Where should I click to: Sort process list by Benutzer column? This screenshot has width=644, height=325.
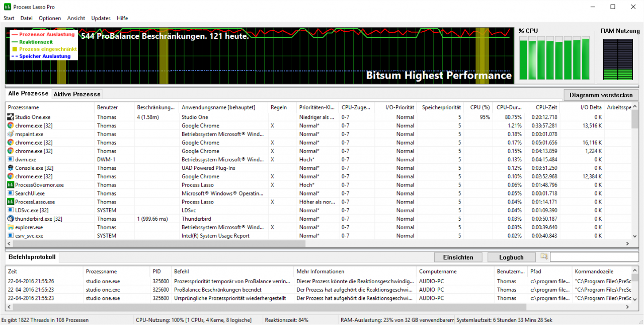pos(114,107)
